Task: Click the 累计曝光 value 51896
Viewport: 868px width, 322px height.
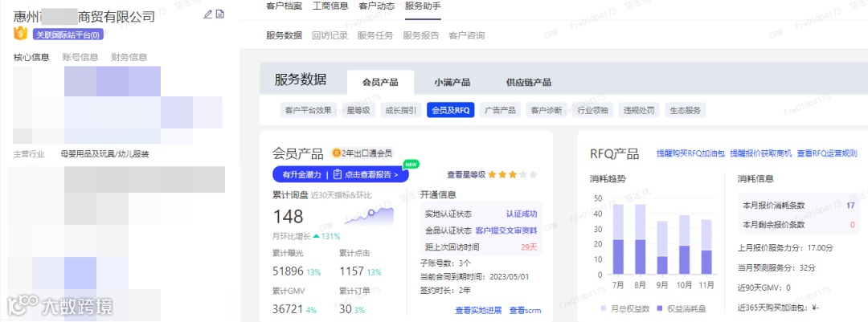Action: pyautogui.click(x=289, y=271)
